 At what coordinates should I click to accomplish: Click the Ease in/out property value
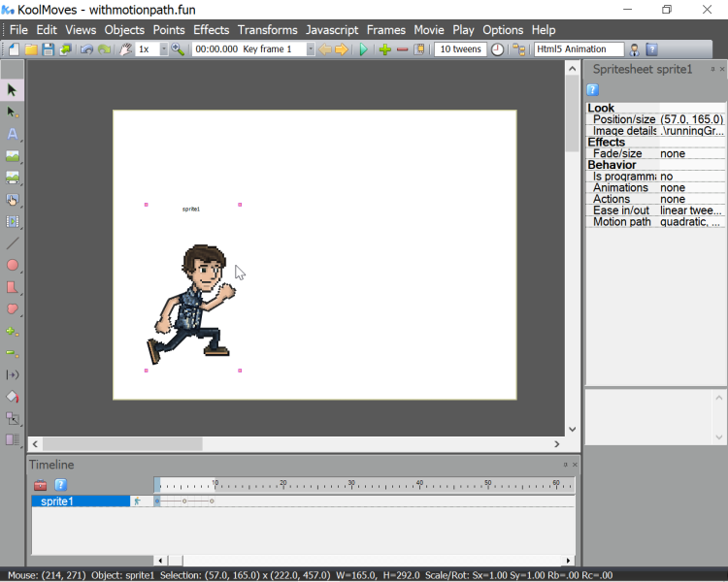click(692, 210)
